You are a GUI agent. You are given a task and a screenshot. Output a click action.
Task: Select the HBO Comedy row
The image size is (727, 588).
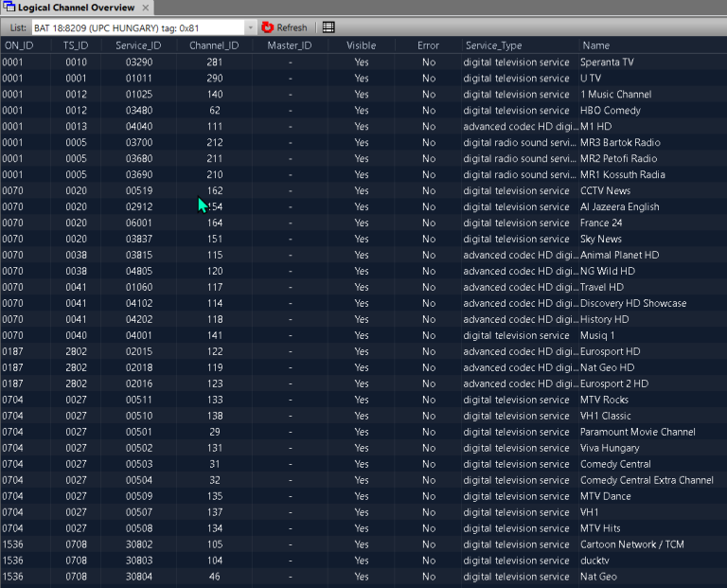tap(363, 111)
